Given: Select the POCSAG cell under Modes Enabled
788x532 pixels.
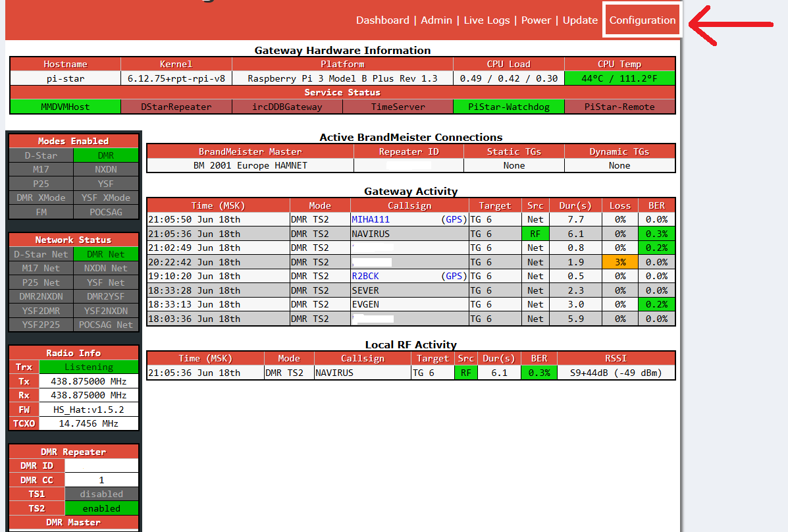Looking at the screenshot, I should (x=106, y=212).
